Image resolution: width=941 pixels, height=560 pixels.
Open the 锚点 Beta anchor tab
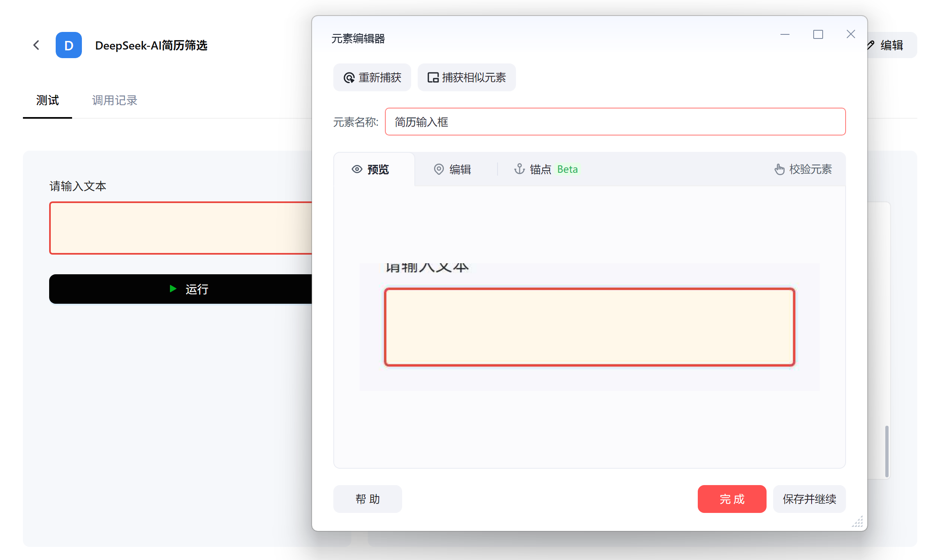(x=546, y=169)
